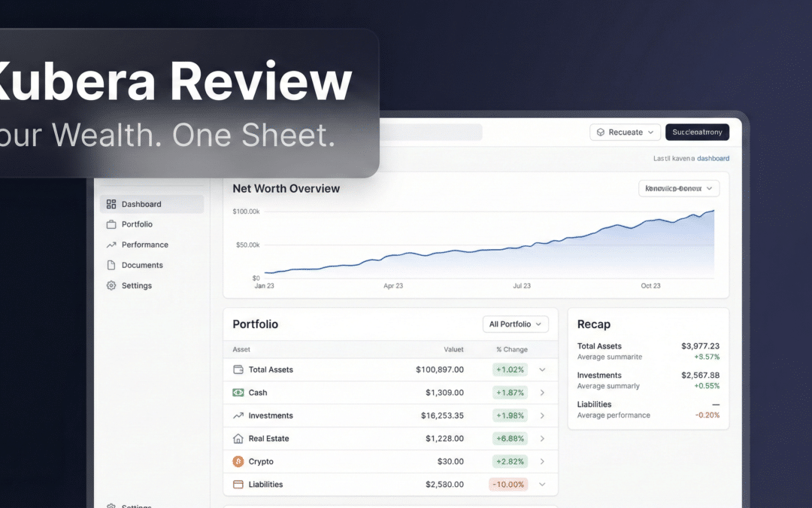Click the +1.98% Investments badge
812x508 pixels.
tap(510, 415)
